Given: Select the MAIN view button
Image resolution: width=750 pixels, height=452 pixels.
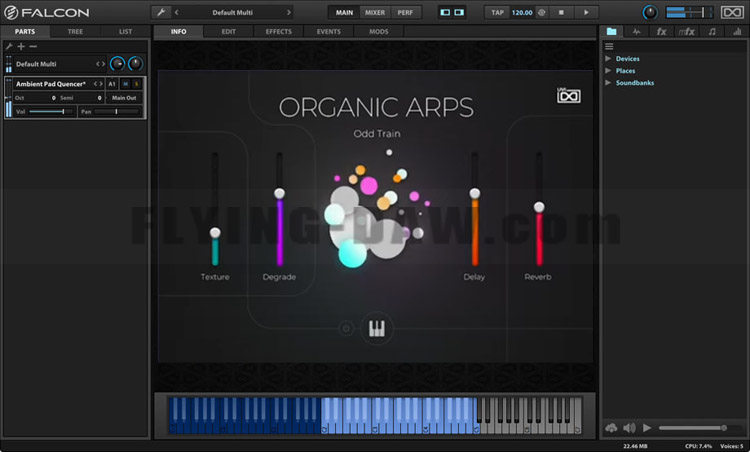Looking at the screenshot, I should (344, 12).
